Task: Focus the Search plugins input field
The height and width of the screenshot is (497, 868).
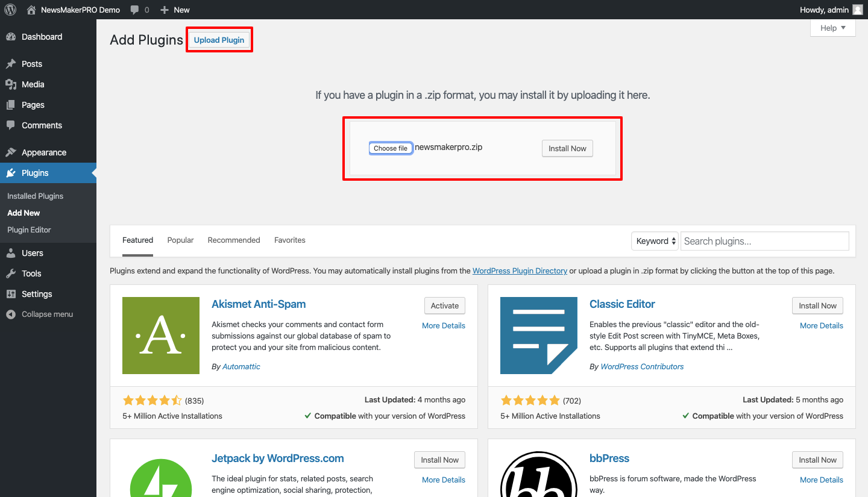Action: click(765, 241)
